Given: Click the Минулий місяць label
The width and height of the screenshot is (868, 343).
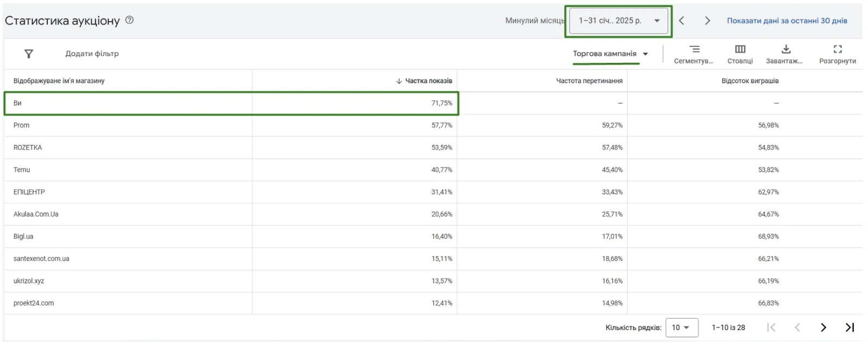Looking at the screenshot, I should click(x=535, y=21).
